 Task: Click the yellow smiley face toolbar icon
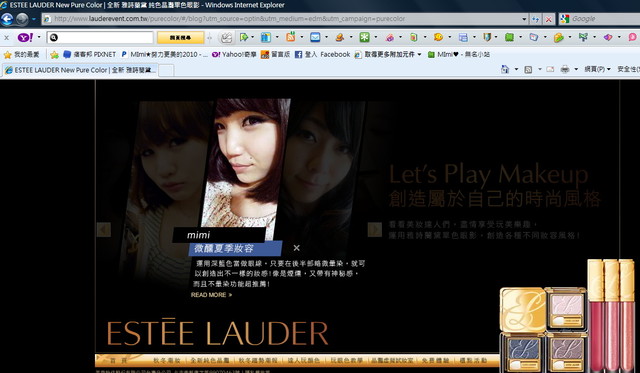pos(438,37)
